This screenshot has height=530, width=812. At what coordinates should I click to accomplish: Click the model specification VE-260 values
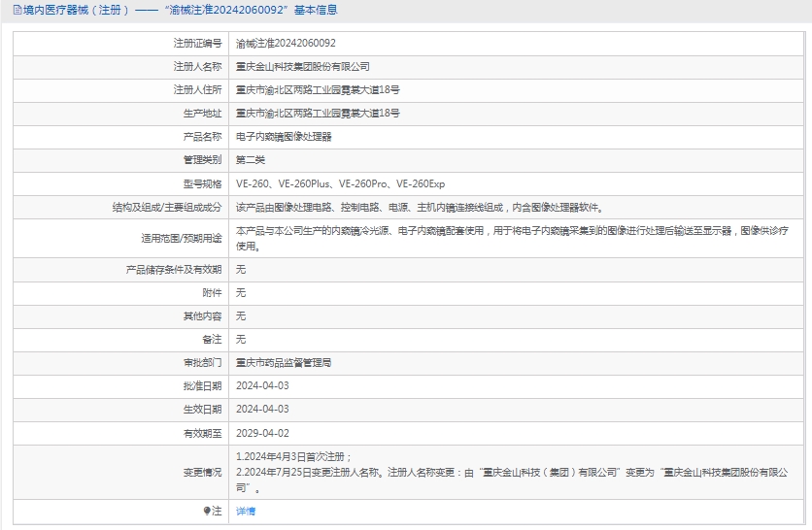[340, 183]
